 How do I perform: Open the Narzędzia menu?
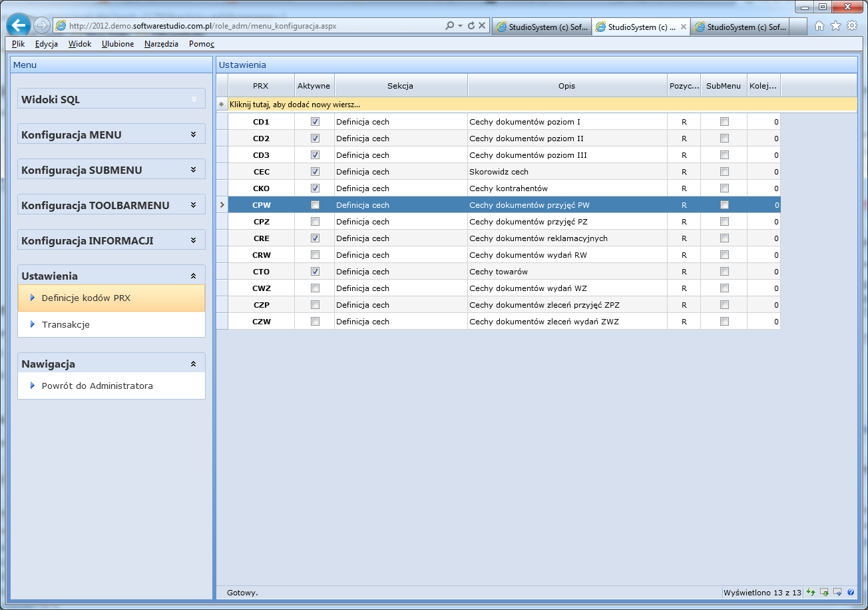coord(161,44)
